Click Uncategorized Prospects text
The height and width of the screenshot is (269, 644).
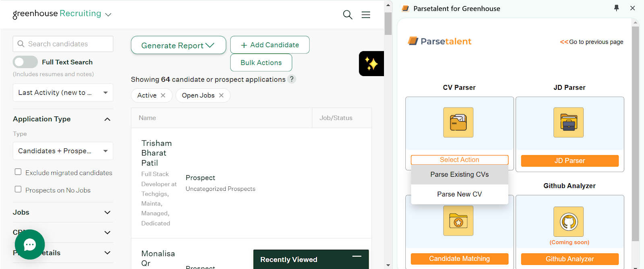[221, 189]
